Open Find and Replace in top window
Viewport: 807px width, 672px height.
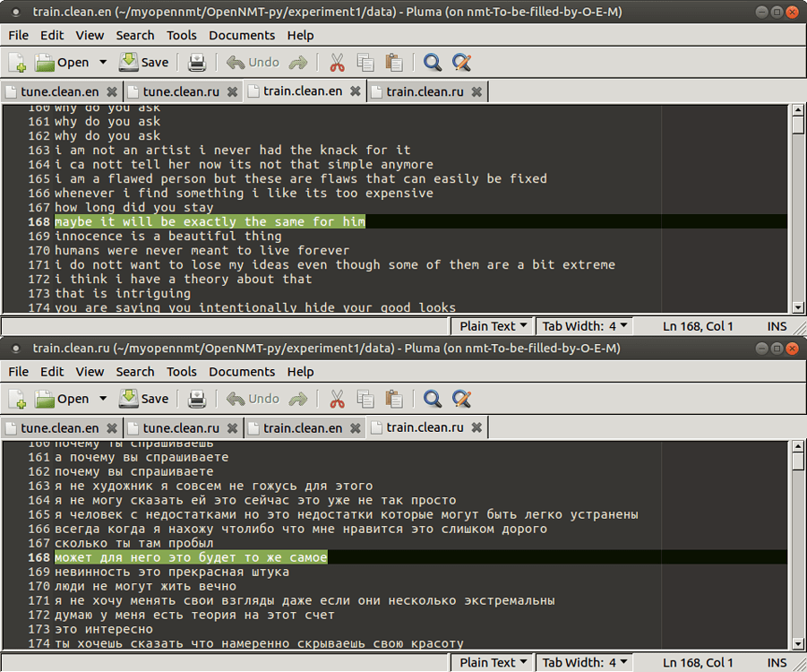461,63
